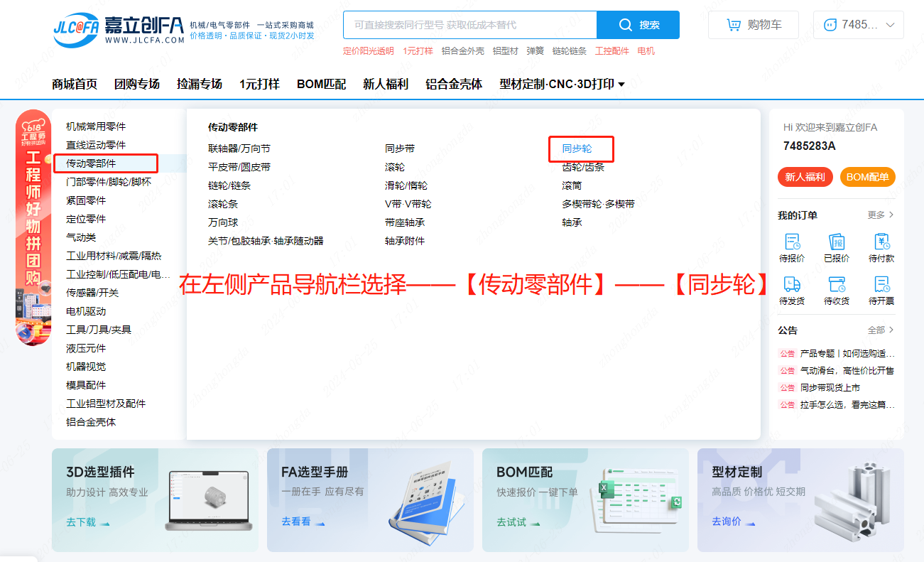Select 传动零部件 category
The image size is (924, 562).
91,163
